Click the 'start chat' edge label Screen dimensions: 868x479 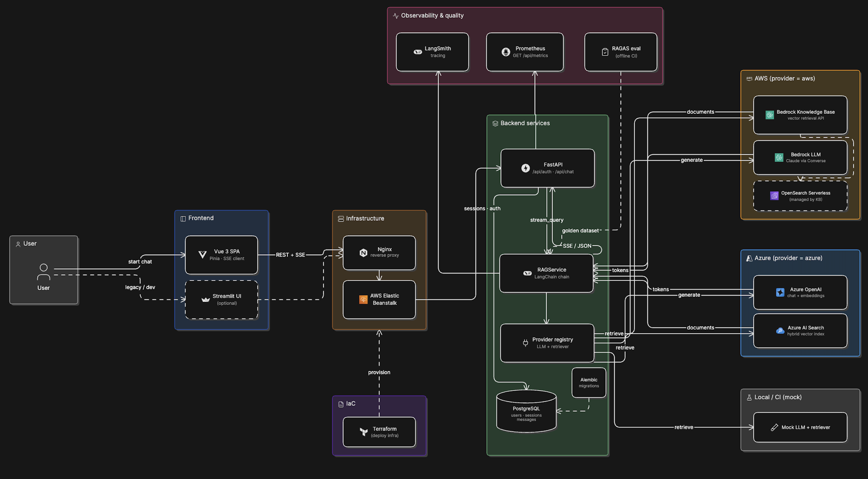(140, 262)
